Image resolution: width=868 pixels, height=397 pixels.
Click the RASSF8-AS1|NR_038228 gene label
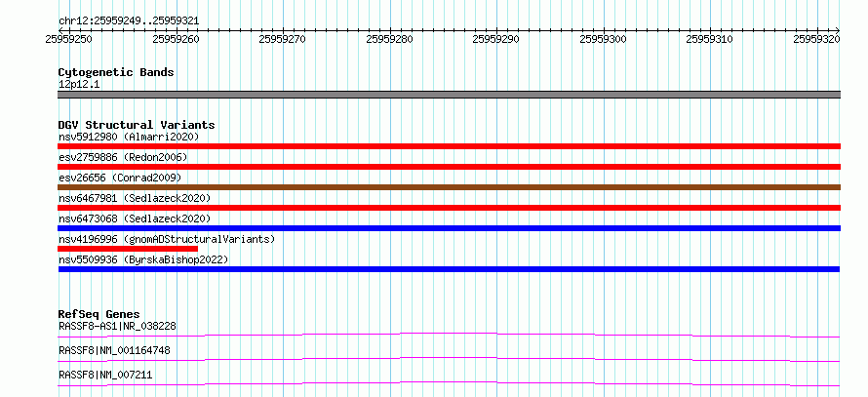(117, 326)
